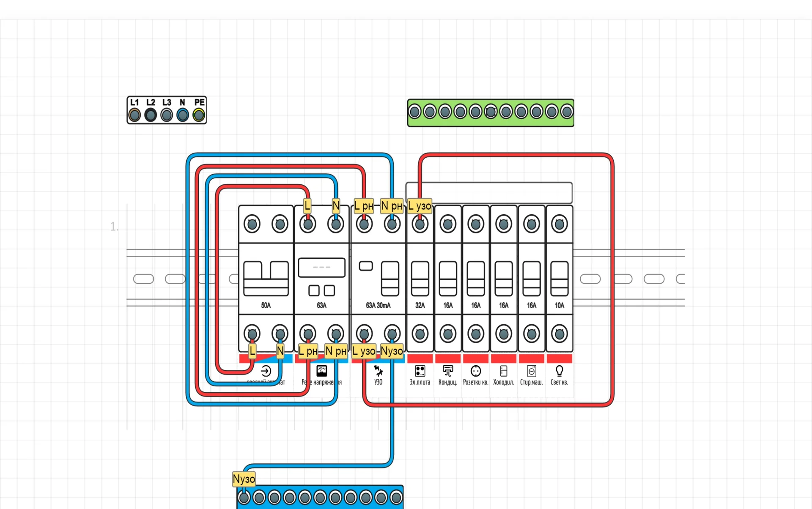Click the input breaker arrow icon
Image resolution: width=812 pixels, height=509 pixels.
pyautogui.click(x=266, y=371)
